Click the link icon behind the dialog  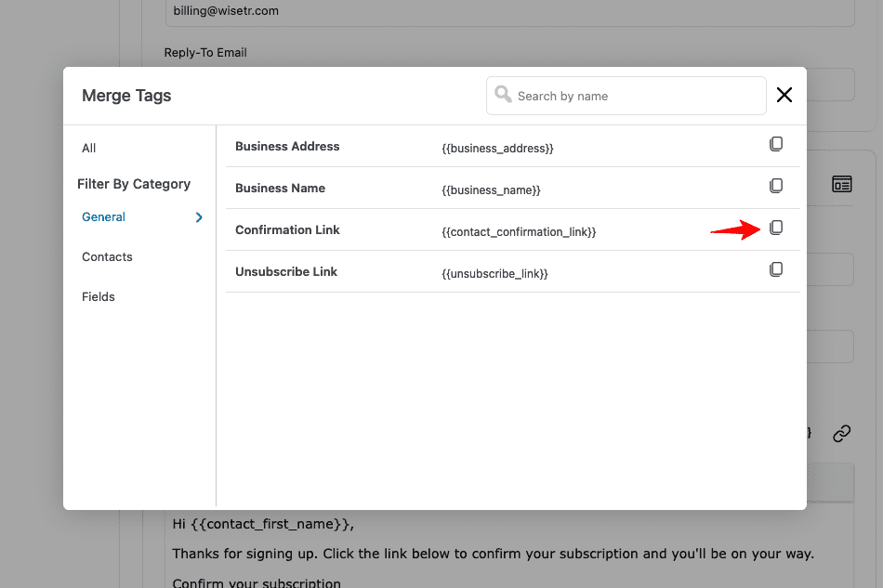(841, 433)
